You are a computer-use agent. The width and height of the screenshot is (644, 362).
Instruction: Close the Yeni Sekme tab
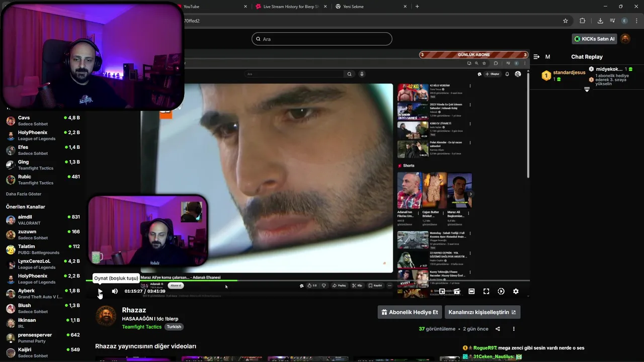click(405, 7)
